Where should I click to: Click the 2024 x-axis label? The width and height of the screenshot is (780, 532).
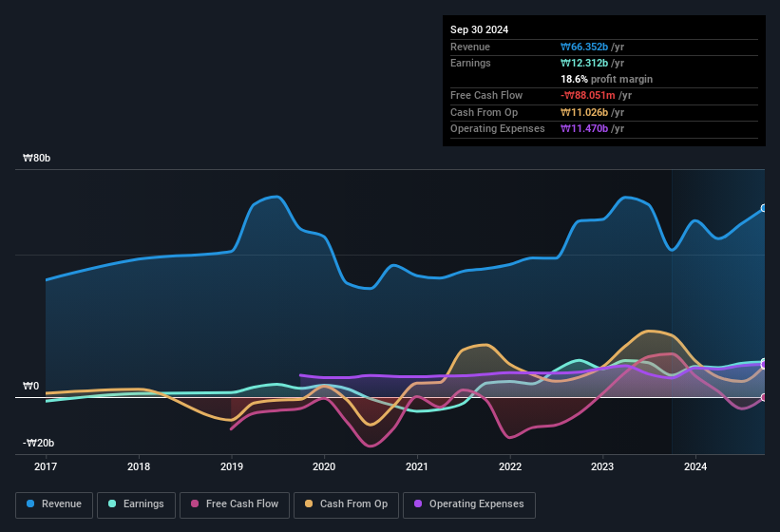click(695, 466)
